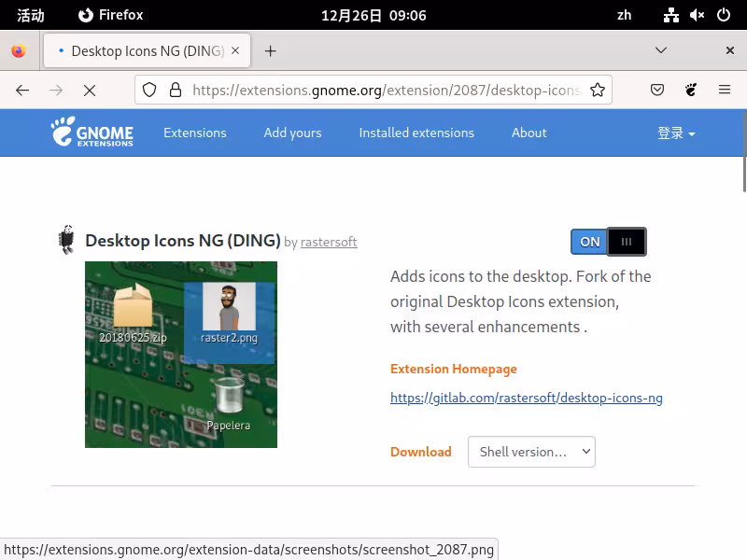747x560 pixels.
Task: Click the forward navigation arrow
Action: click(56, 90)
